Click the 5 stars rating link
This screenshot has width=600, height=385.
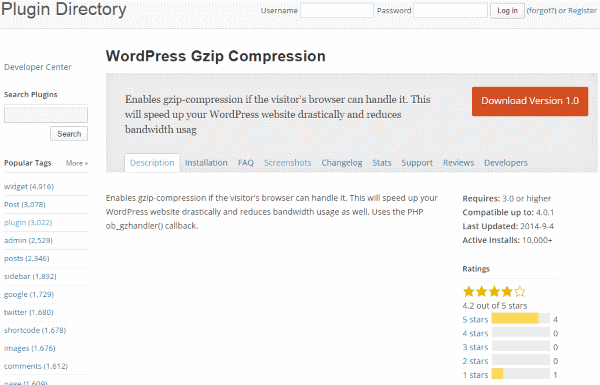[475, 319]
